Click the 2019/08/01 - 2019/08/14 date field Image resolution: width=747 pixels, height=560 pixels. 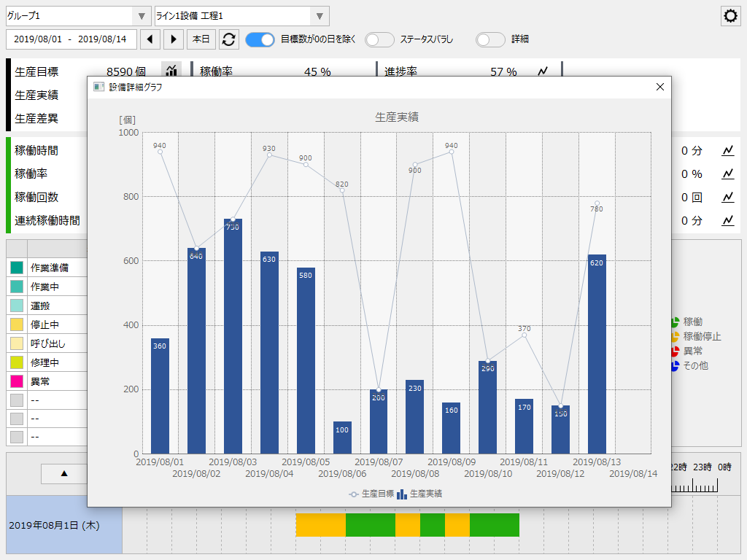(71, 40)
